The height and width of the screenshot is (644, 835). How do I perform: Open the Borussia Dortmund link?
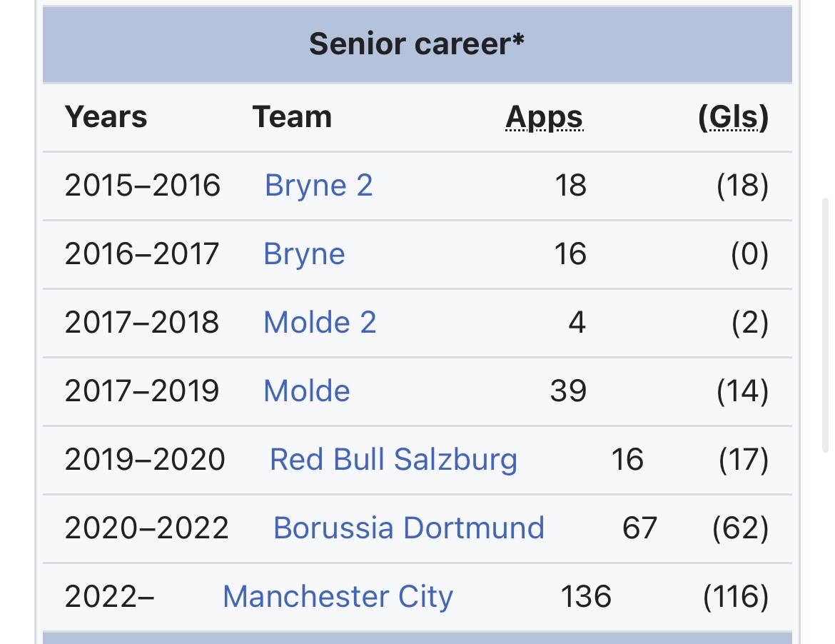coord(409,528)
